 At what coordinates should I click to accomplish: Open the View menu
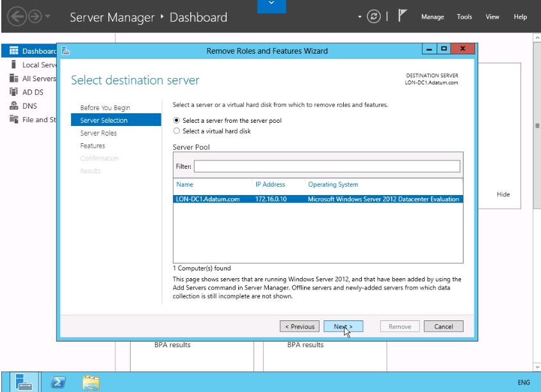pos(492,17)
